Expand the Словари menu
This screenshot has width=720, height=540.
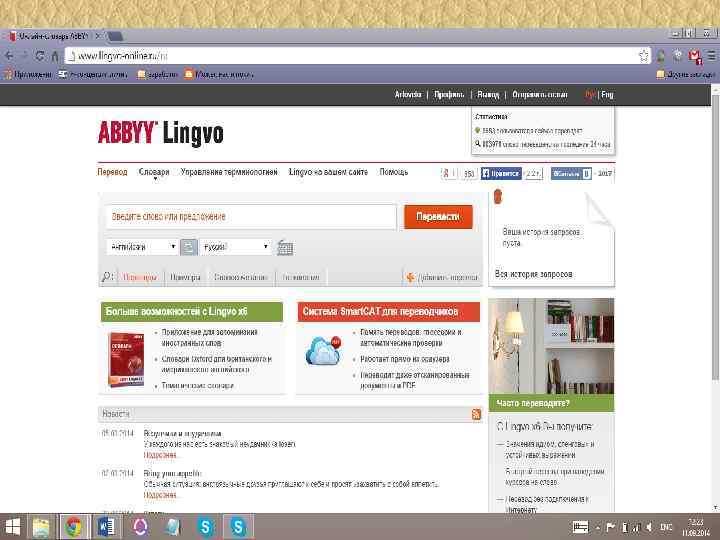coord(154,173)
